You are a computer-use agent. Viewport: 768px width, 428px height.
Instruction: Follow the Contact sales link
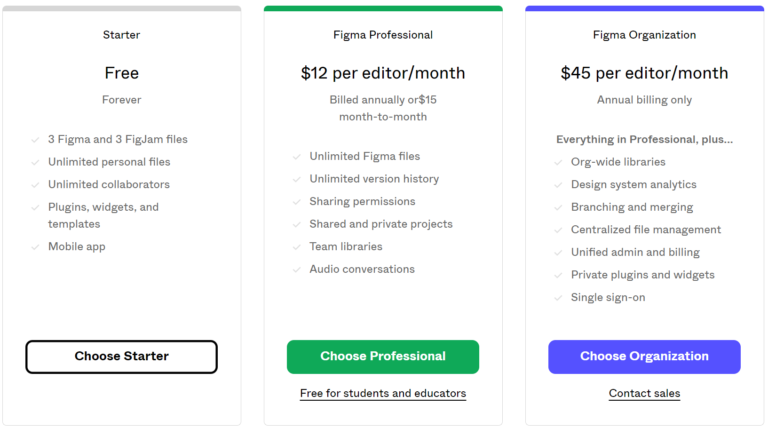click(x=644, y=394)
